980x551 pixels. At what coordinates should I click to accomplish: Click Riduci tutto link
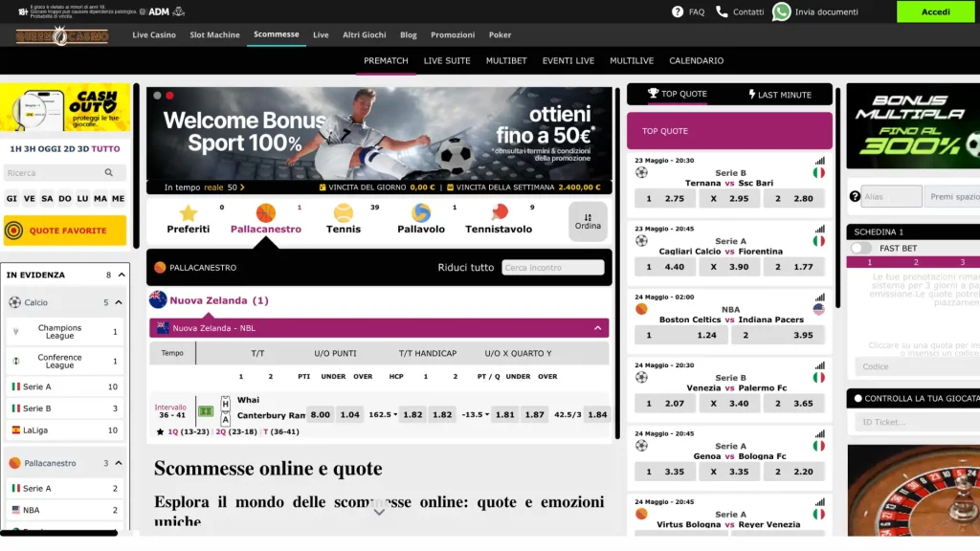(466, 268)
